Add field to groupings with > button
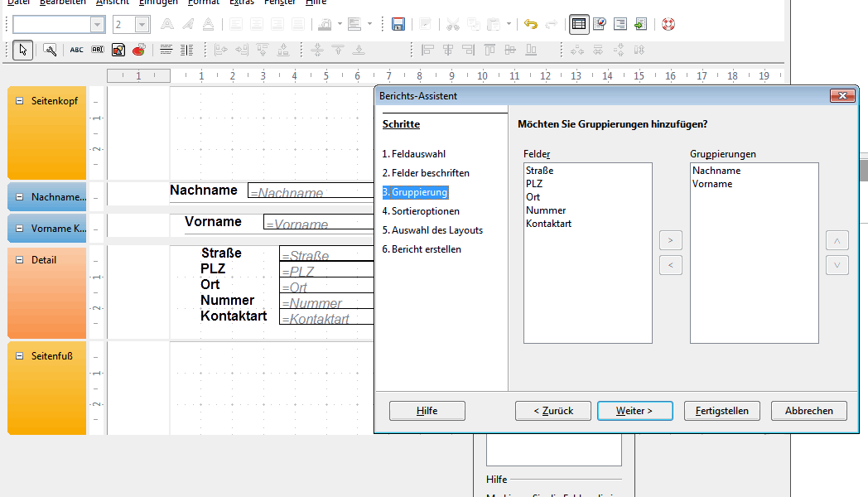The width and height of the screenshot is (868, 497). pyautogui.click(x=670, y=240)
